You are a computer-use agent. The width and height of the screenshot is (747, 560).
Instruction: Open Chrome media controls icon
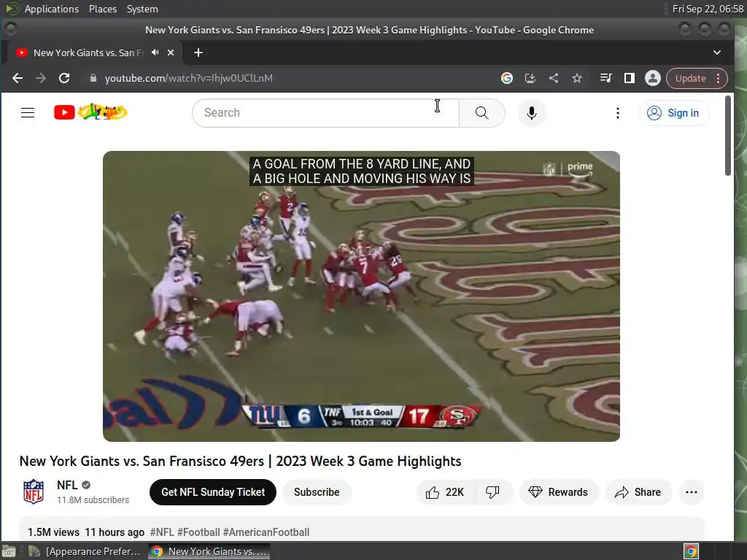tap(605, 78)
